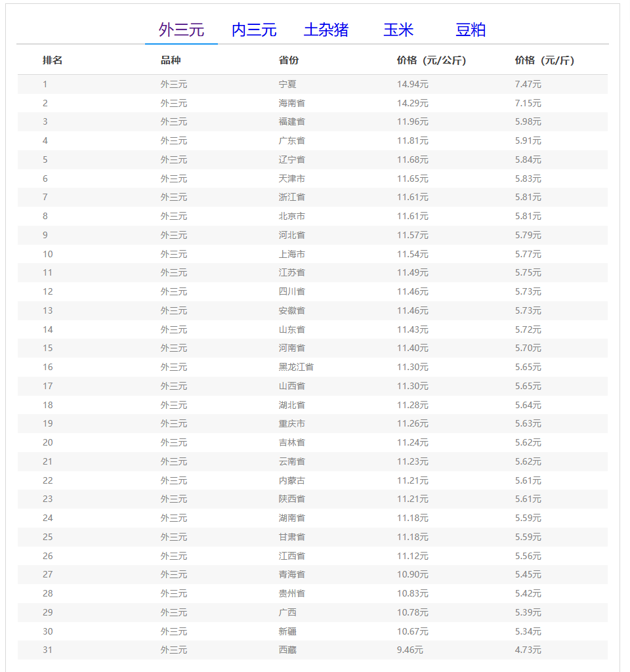Click the 品种 column header
This screenshot has height=672, width=630.
pos(171,60)
